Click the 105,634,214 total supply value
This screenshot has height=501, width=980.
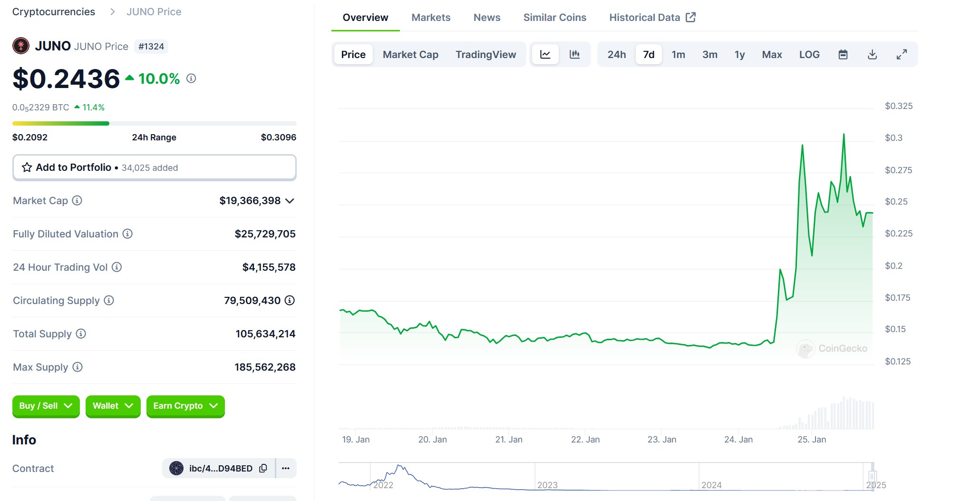[x=265, y=334]
